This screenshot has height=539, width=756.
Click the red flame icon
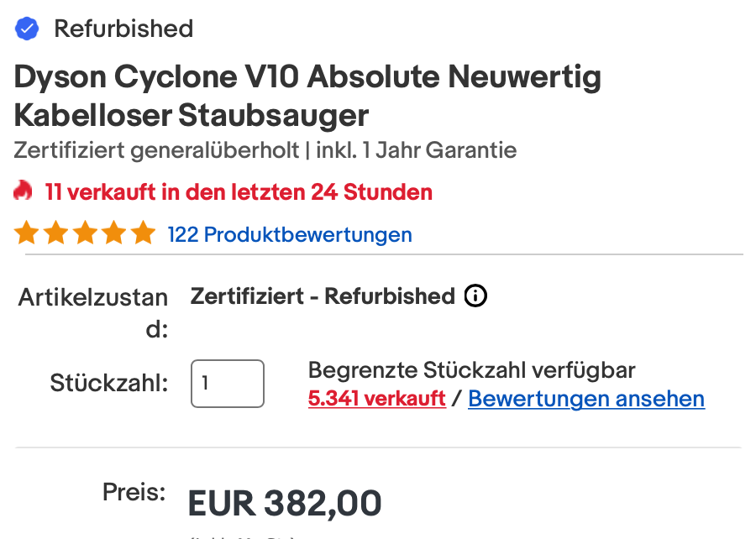click(x=24, y=191)
